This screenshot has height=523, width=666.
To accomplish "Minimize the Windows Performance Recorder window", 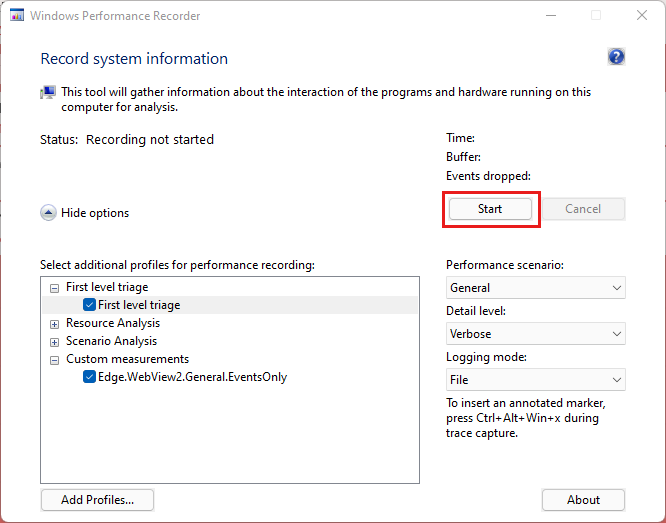I will click(551, 16).
